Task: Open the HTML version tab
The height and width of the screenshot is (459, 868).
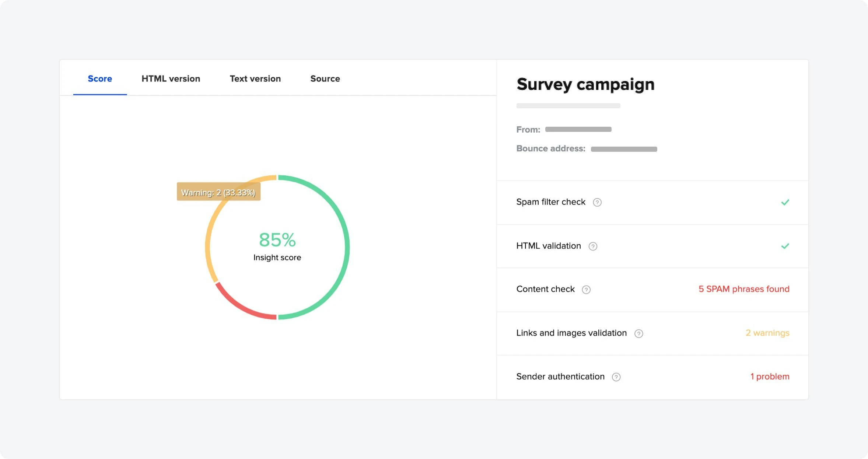Action: [x=171, y=78]
